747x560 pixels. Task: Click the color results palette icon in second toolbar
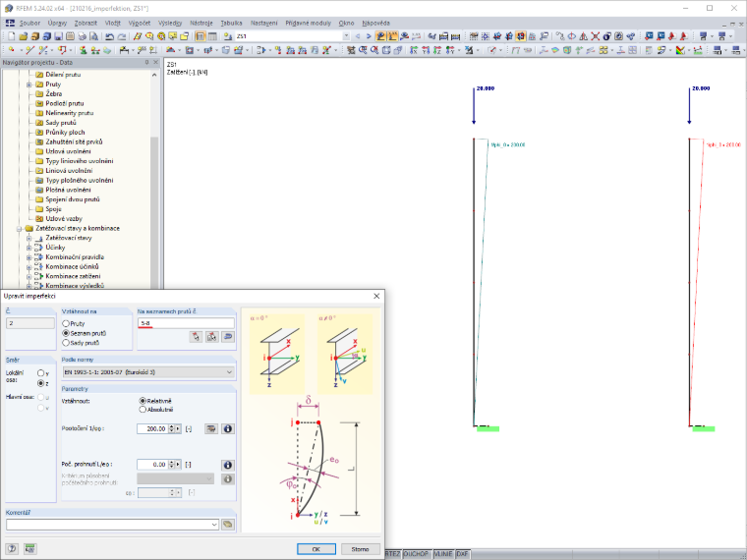(x=680, y=50)
